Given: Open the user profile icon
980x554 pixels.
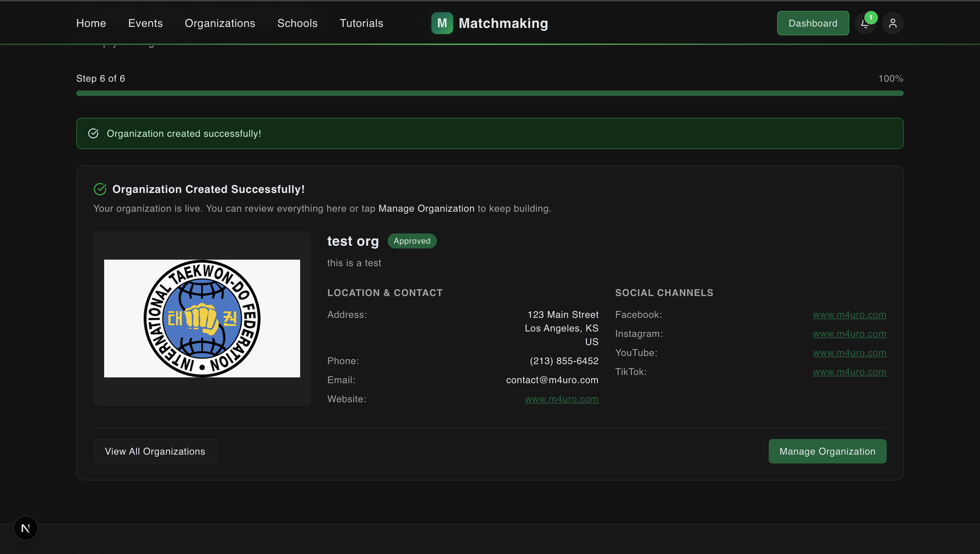Looking at the screenshot, I should coord(893,23).
